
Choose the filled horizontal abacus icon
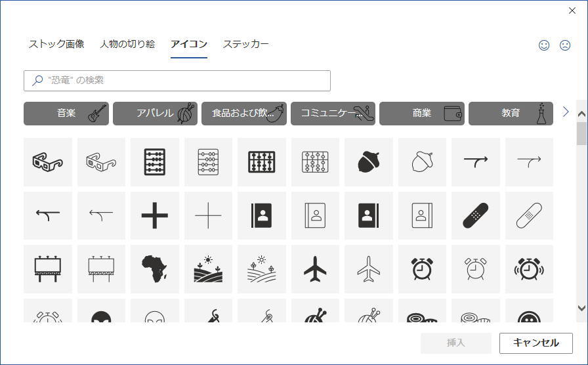click(262, 162)
